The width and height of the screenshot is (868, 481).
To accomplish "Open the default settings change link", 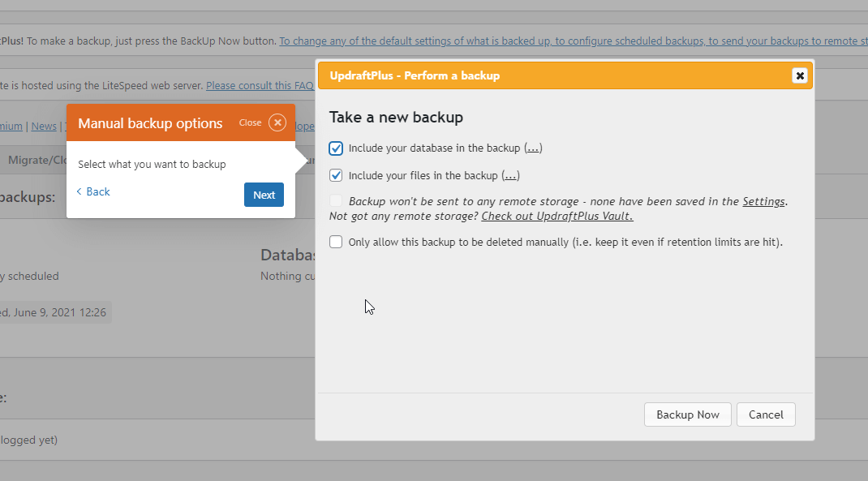I will click(574, 41).
